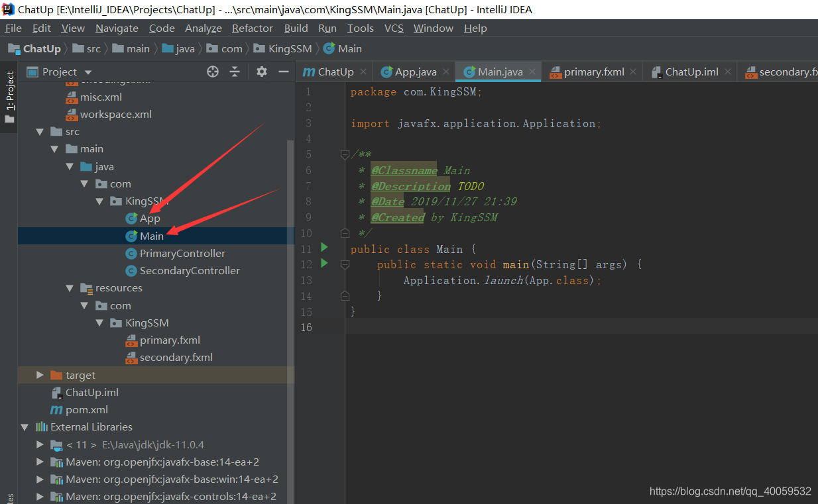Close the ChatUp.iml editor tab
Image resolution: width=818 pixels, height=504 pixels.
(727, 72)
